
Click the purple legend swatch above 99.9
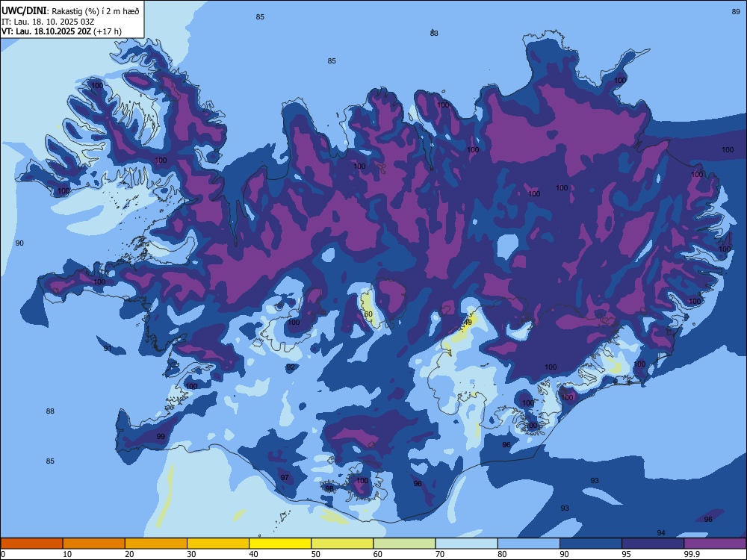715,544
